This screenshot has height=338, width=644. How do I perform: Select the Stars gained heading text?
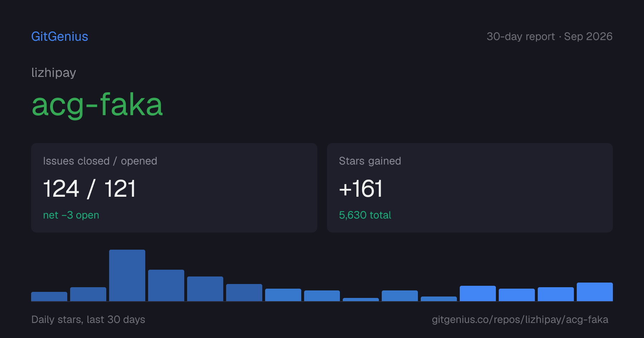(370, 161)
